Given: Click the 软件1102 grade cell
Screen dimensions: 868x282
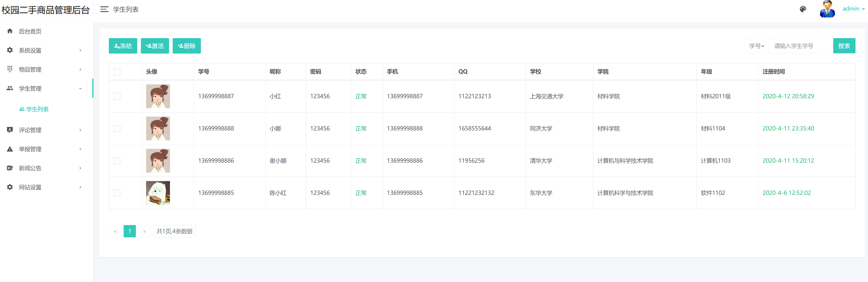Looking at the screenshot, I should [713, 193].
